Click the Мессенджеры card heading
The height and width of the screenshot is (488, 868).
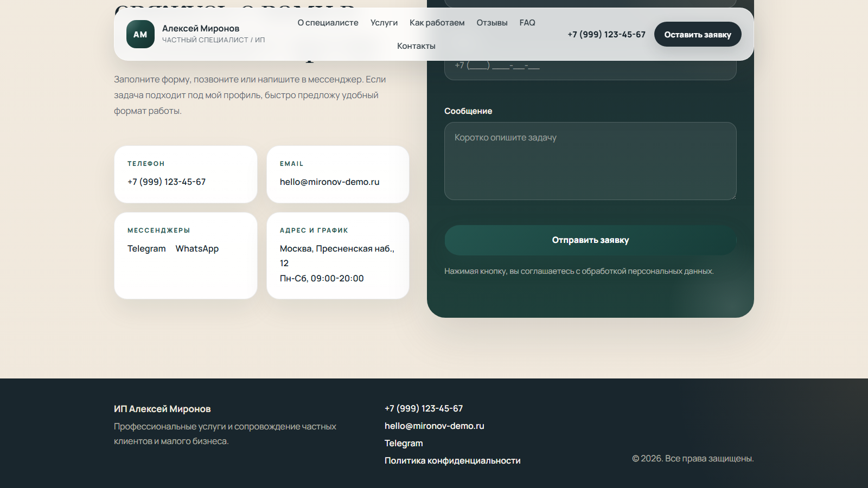(x=158, y=230)
